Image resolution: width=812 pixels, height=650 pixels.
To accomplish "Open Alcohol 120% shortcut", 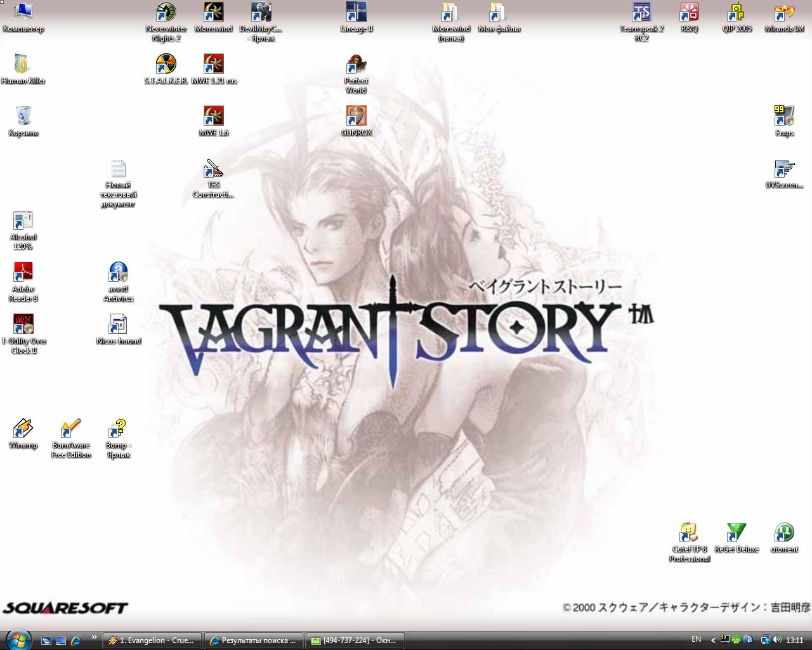I will 23,230.
